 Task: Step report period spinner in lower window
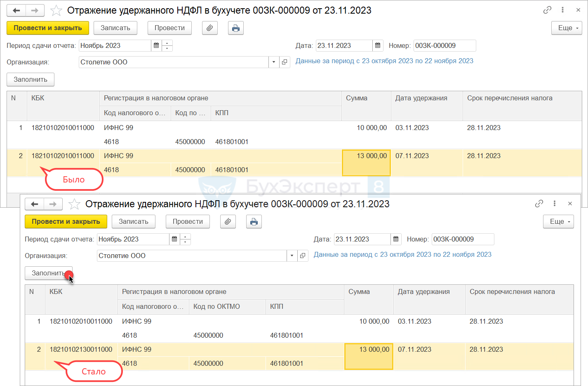coord(185,239)
